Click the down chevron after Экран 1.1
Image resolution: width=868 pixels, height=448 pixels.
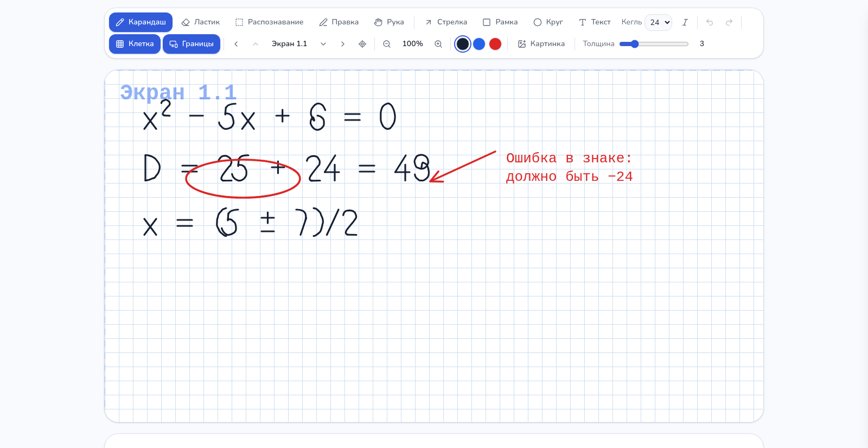click(x=323, y=44)
